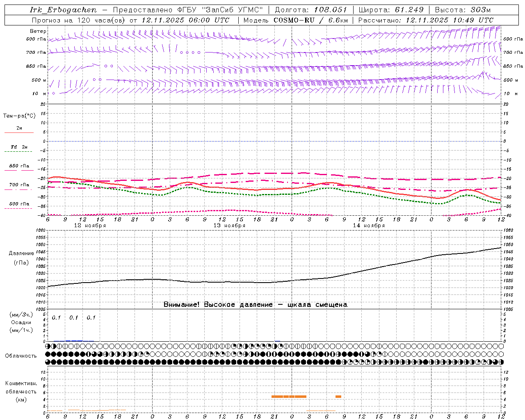
Task: Click the '(мм/1ч.)' precipitation unit label
Action: 21,330
